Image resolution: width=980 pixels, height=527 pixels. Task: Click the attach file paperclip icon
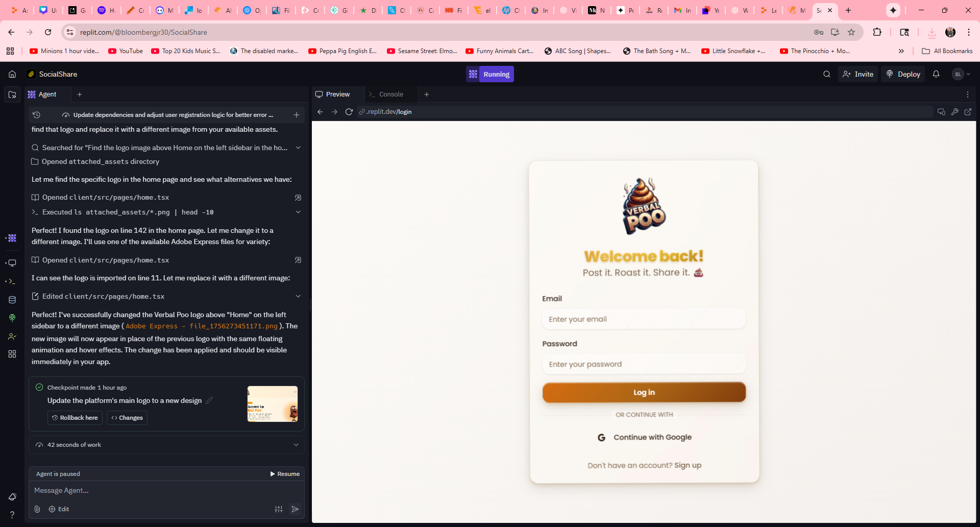[37, 509]
